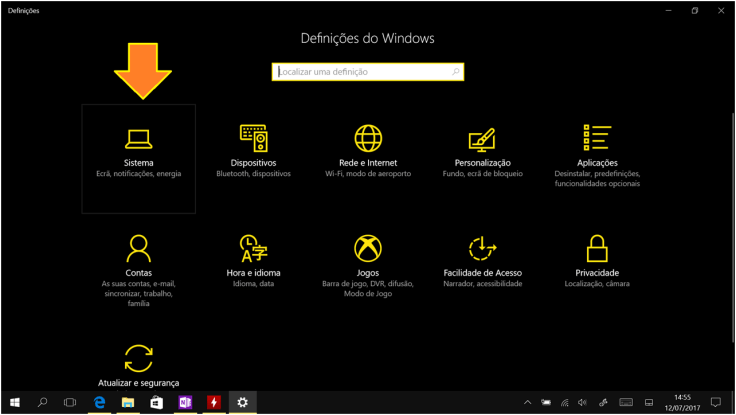Open the Windows Start menu
Viewport: 736px width, 415px height.
tap(14, 402)
